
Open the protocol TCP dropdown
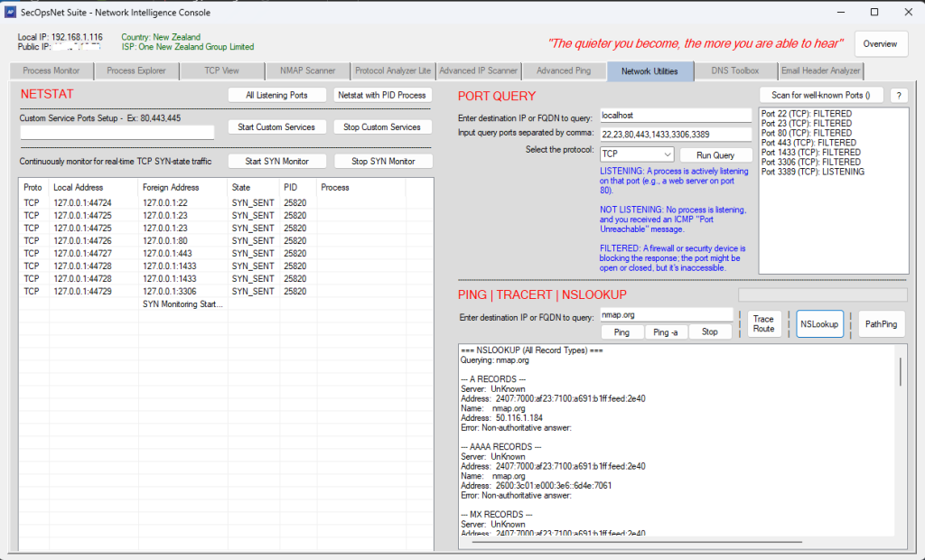637,154
